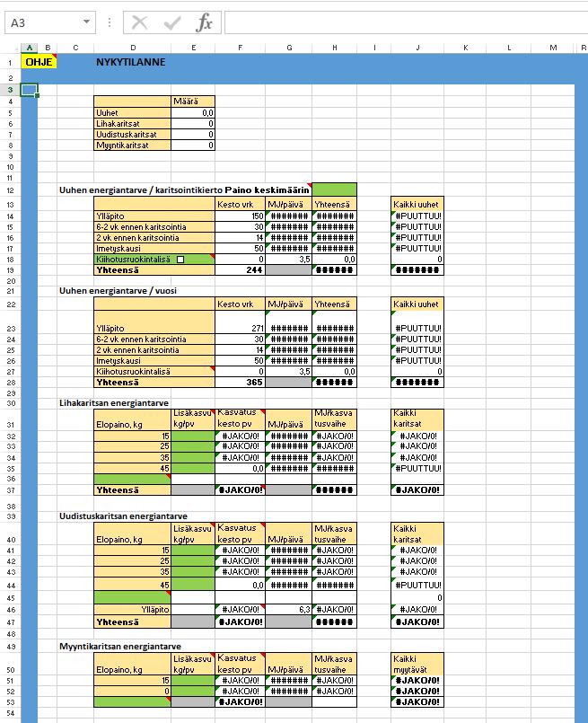This screenshot has width=588, height=723.
Task: Click the Cancel (X) formula bar icon
Action: pos(140,22)
